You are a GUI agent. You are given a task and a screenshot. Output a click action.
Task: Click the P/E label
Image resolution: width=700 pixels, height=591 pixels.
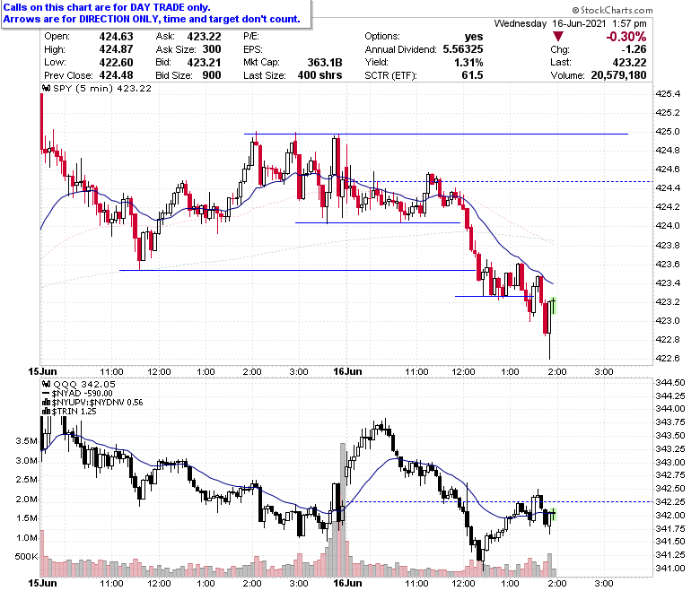tap(251, 36)
